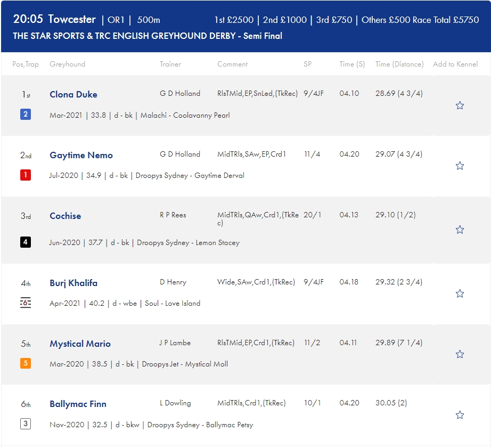The image size is (491, 448).
Task: Favorite Burj Khalifa with the star
Action: point(460,294)
